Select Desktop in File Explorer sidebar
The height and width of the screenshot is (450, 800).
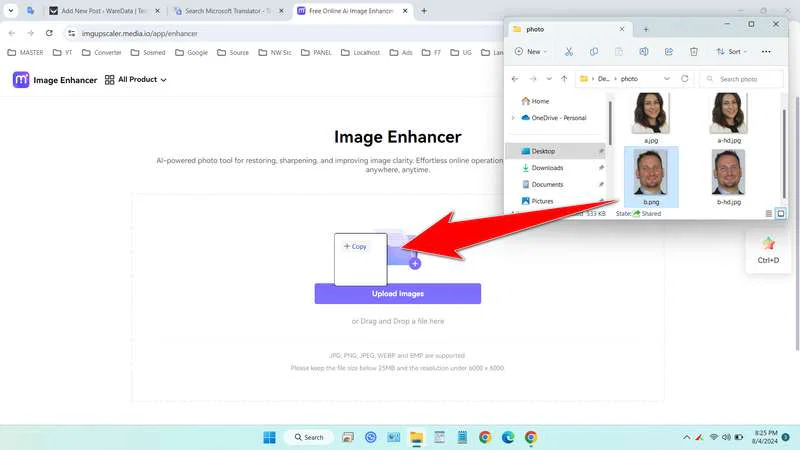tap(556, 151)
